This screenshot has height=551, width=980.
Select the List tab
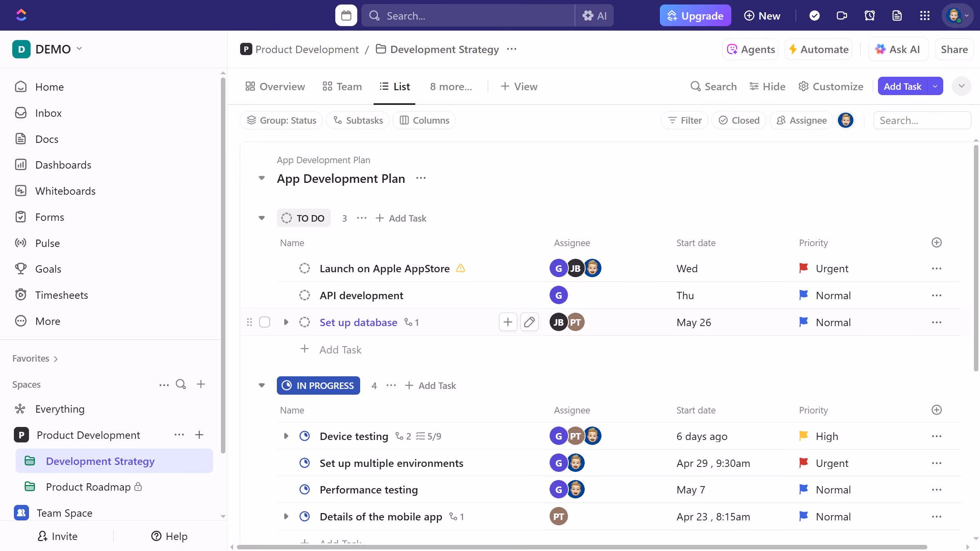[x=394, y=86]
